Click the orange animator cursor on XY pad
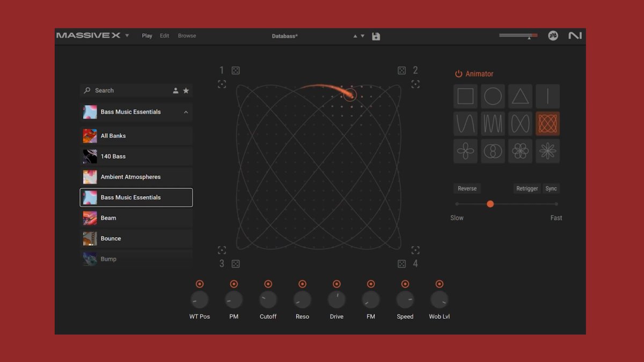The width and height of the screenshot is (644, 362). point(349,95)
